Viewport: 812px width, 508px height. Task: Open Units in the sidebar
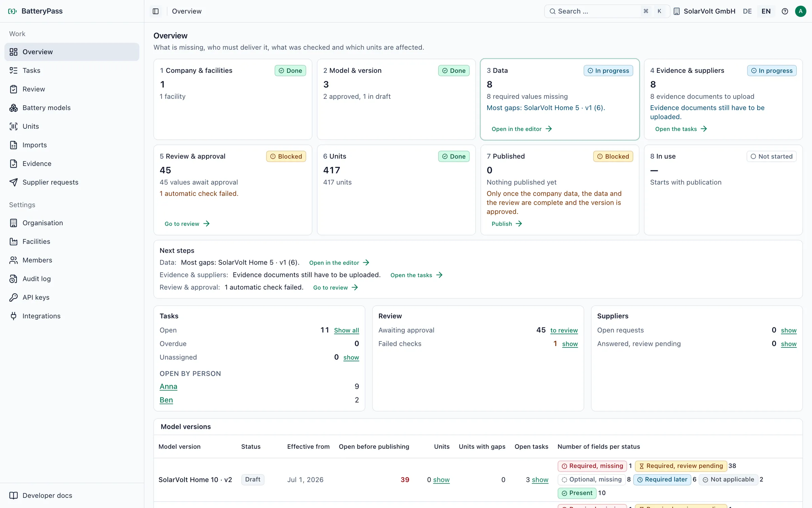tap(72, 126)
